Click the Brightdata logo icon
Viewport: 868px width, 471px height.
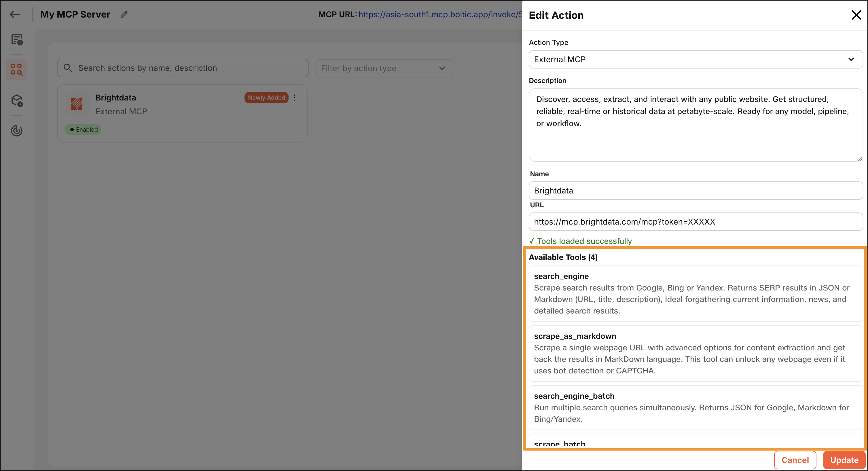(77, 104)
